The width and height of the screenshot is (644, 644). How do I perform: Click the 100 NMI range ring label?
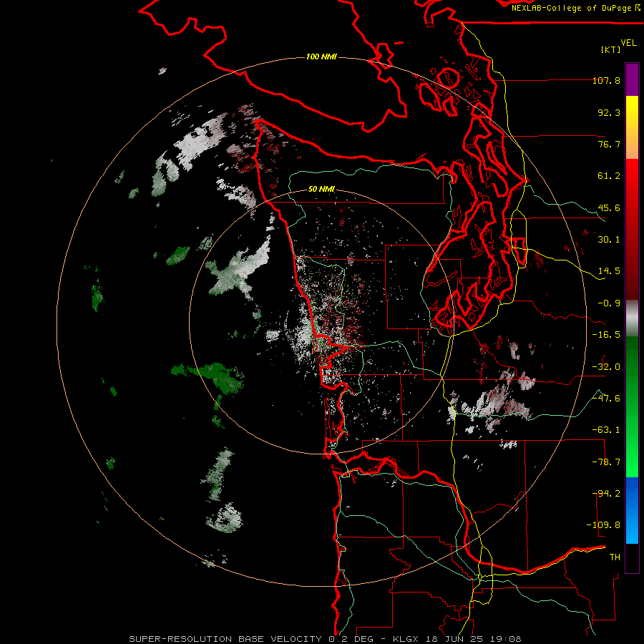pyautogui.click(x=321, y=57)
